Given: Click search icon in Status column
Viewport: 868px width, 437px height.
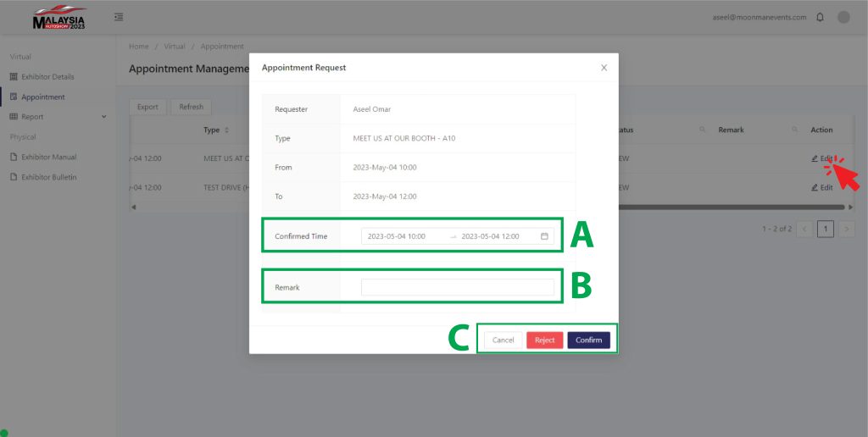Looking at the screenshot, I should click(702, 130).
